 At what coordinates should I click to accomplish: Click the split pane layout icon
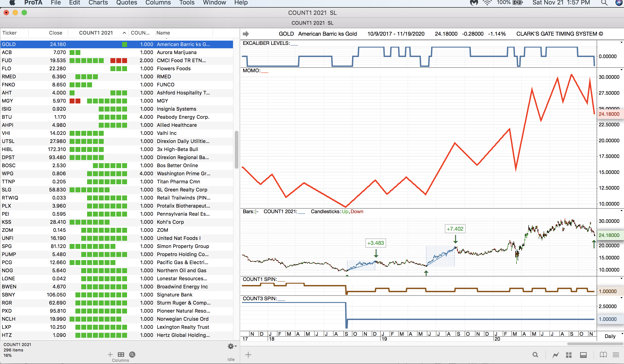(x=583, y=355)
